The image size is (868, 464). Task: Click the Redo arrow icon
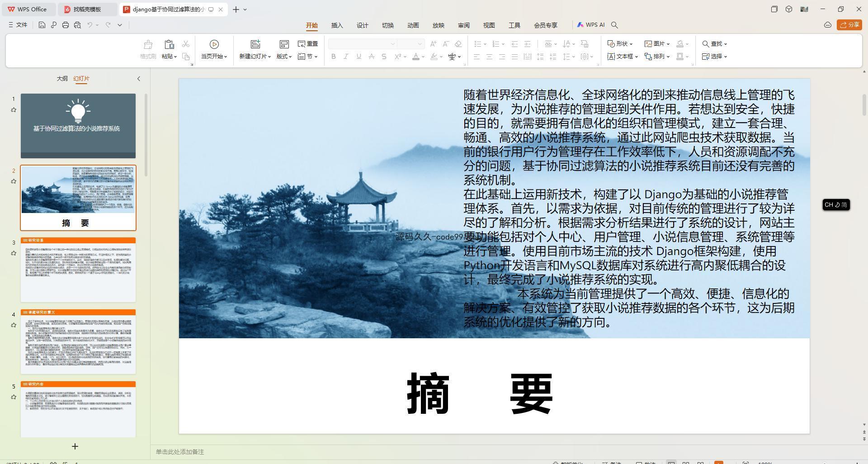pos(108,25)
